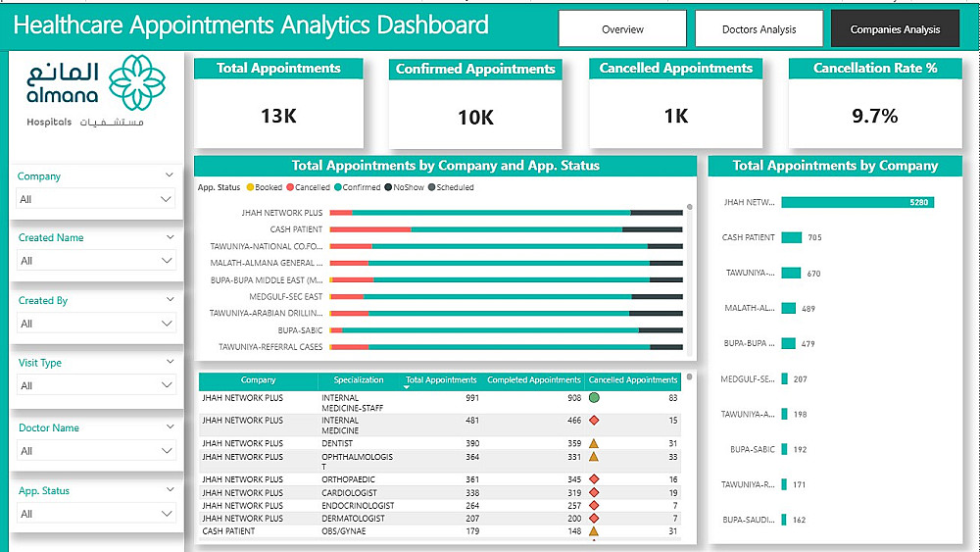This screenshot has width=980, height=552.
Task: Select the OBS/GYNAE specialization cell
Action: coord(344,531)
